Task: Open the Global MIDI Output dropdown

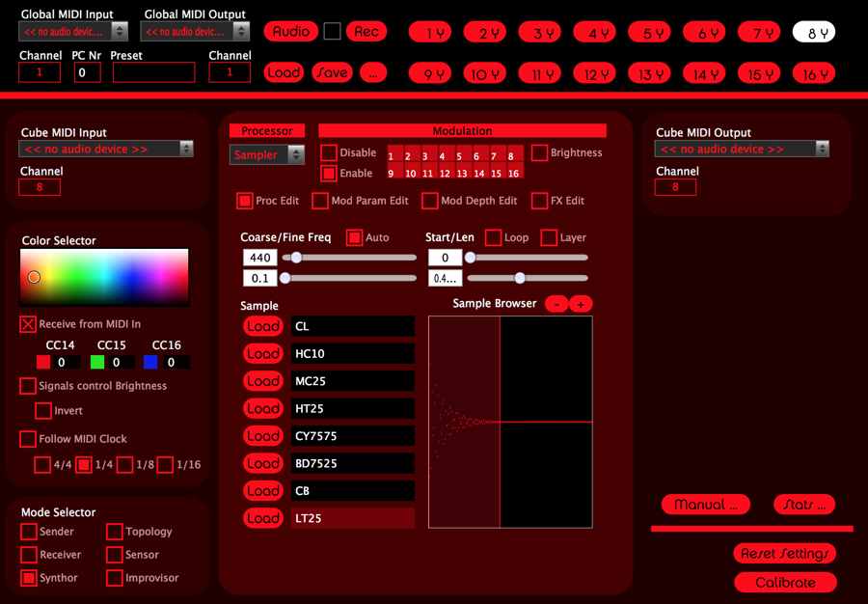Action: 195,32
